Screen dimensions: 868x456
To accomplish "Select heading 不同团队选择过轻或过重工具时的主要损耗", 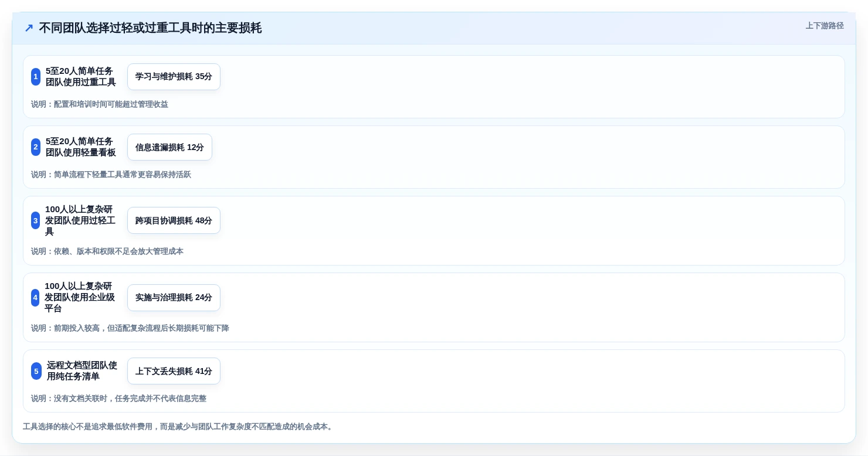I will tap(150, 28).
